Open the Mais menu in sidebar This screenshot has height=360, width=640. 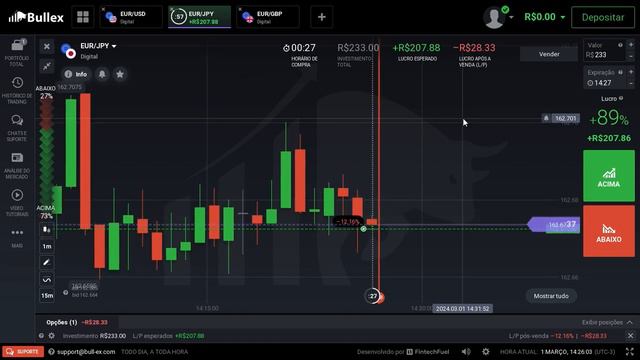coord(17,238)
